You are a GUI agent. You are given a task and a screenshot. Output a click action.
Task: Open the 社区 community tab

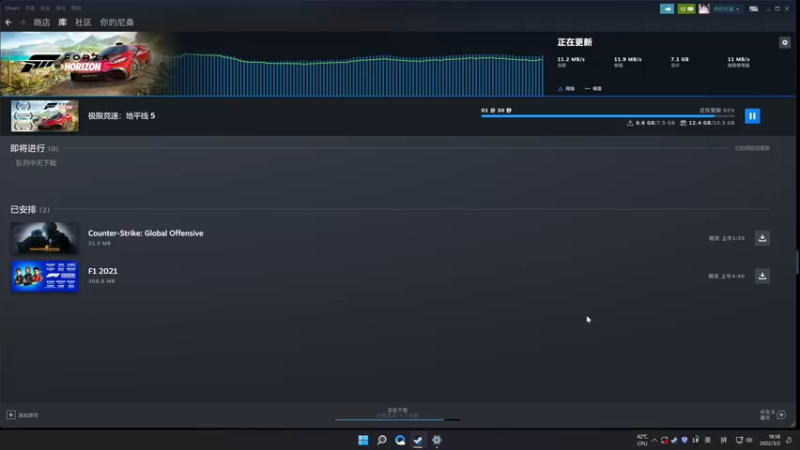(x=83, y=22)
